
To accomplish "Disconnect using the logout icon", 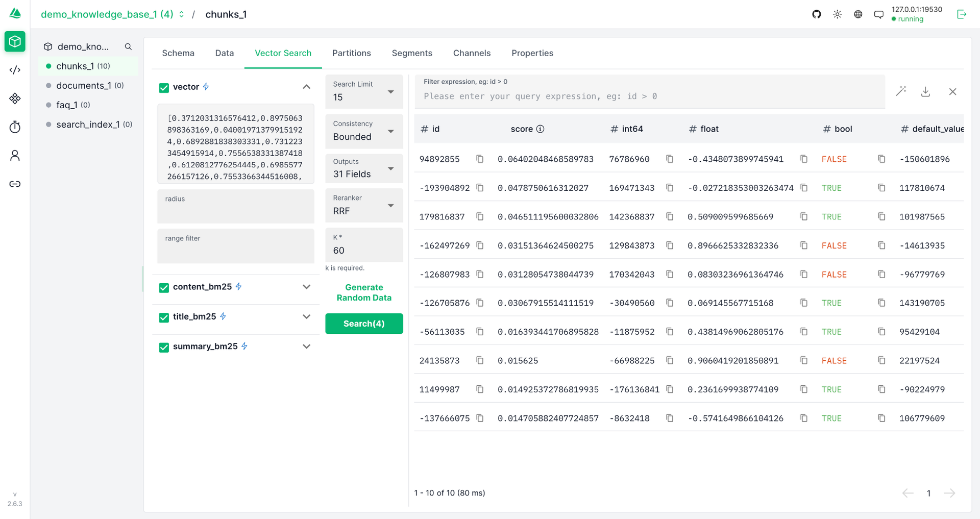I will [962, 14].
